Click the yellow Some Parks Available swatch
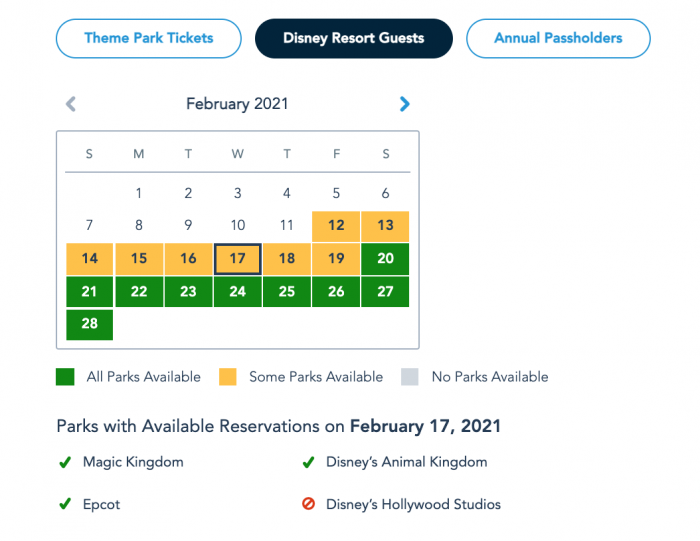The height and width of the screenshot is (541, 700). [x=229, y=378]
